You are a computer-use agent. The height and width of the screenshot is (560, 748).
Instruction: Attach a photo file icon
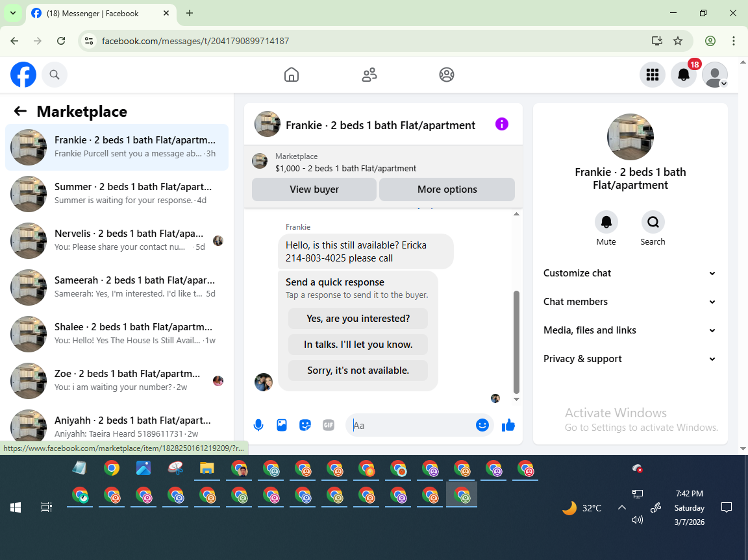[282, 425]
